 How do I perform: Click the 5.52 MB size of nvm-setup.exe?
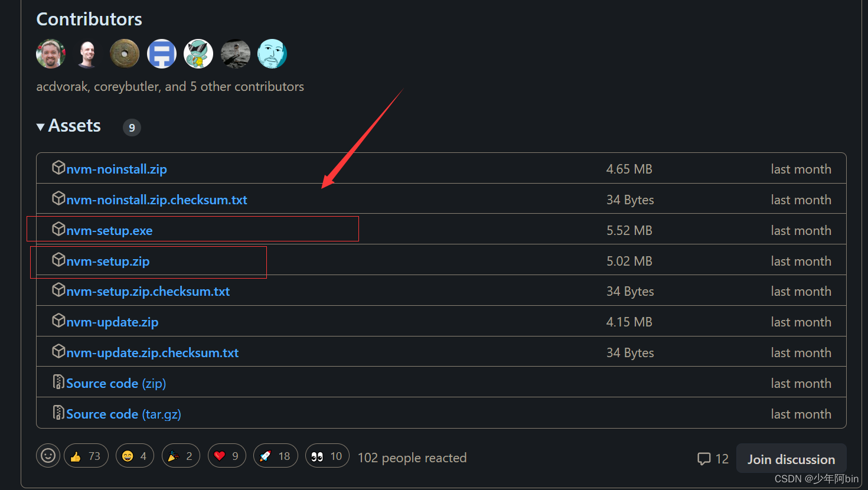click(629, 230)
